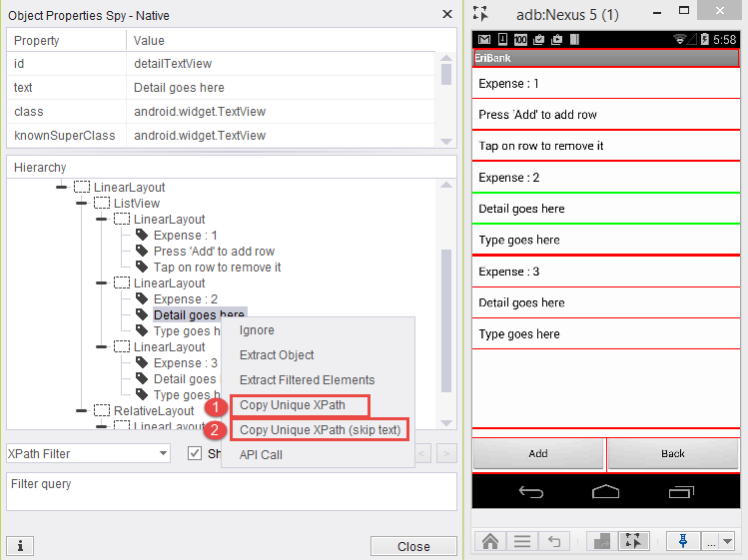This screenshot has height=560, width=748.
Task: Click the undo arrow icon in device toolbar
Action: coord(552,541)
